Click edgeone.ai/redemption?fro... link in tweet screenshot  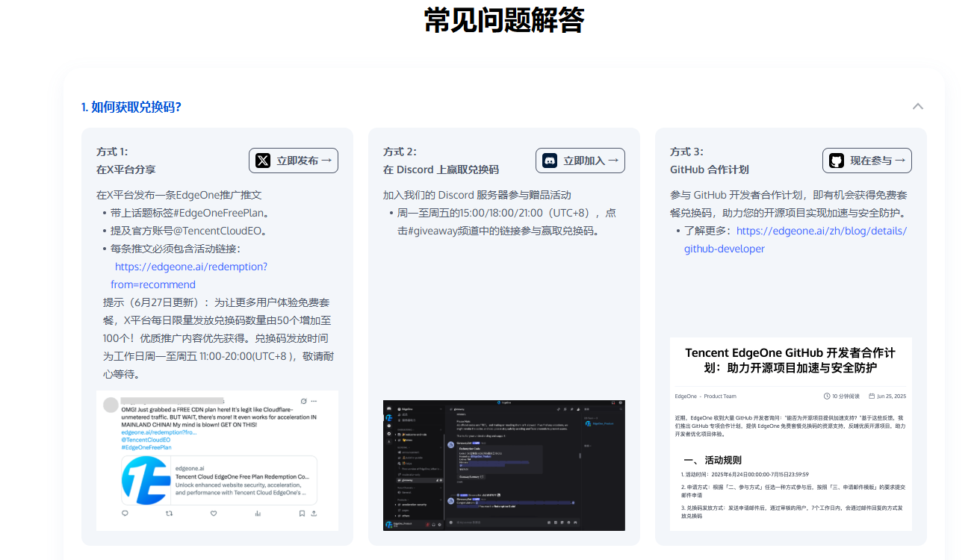click(x=159, y=432)
